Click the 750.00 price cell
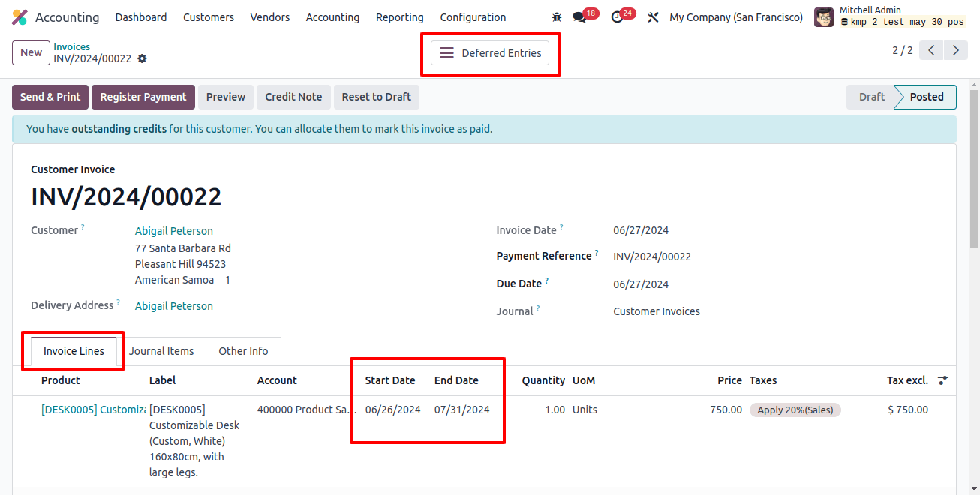The width and height of the screenshot is (980, 495). [726, 409]
